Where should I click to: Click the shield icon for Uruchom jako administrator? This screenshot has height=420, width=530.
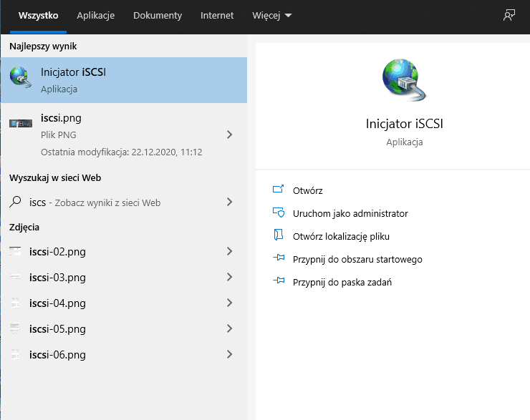pos(279,213)
